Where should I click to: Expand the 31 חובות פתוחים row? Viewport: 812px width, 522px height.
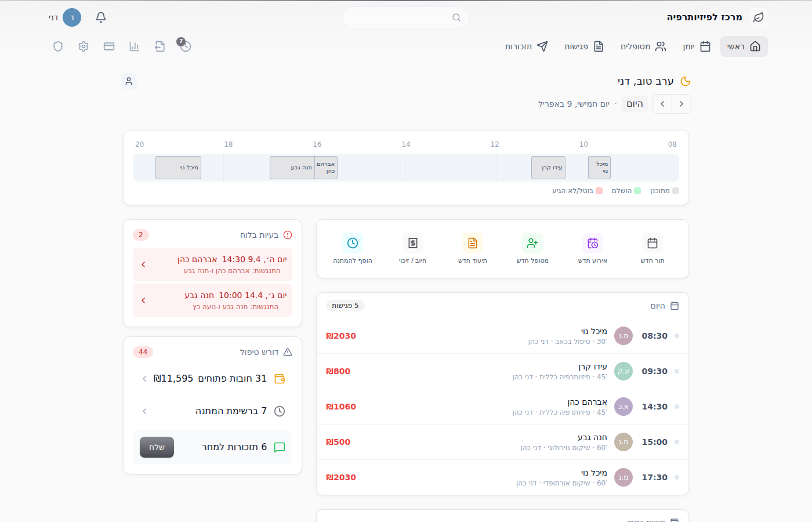[212, 379]
